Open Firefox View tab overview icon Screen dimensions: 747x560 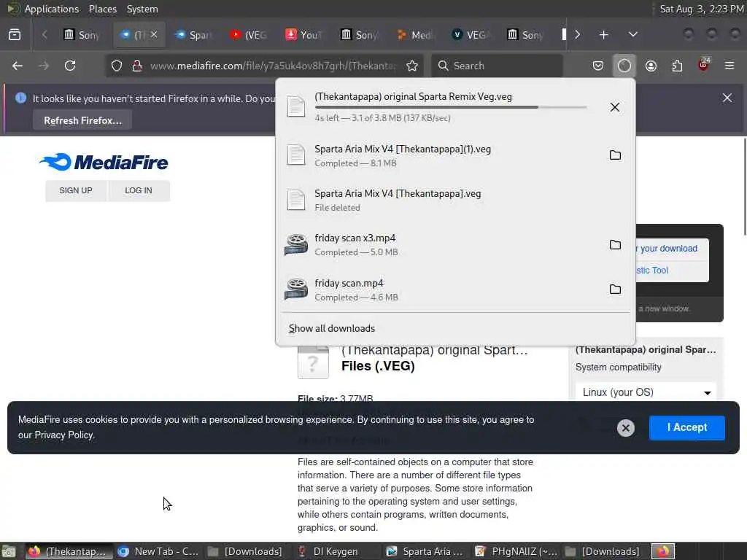tap(15, 35)
